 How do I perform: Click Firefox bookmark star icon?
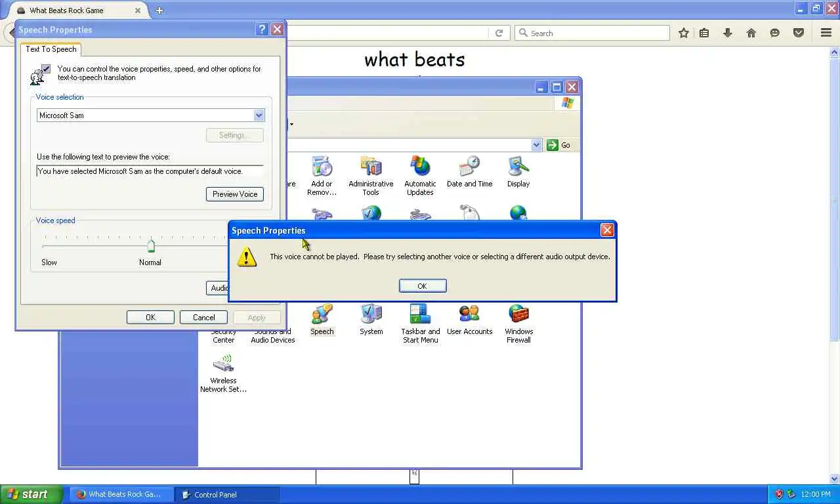click(x=683, y=33)
